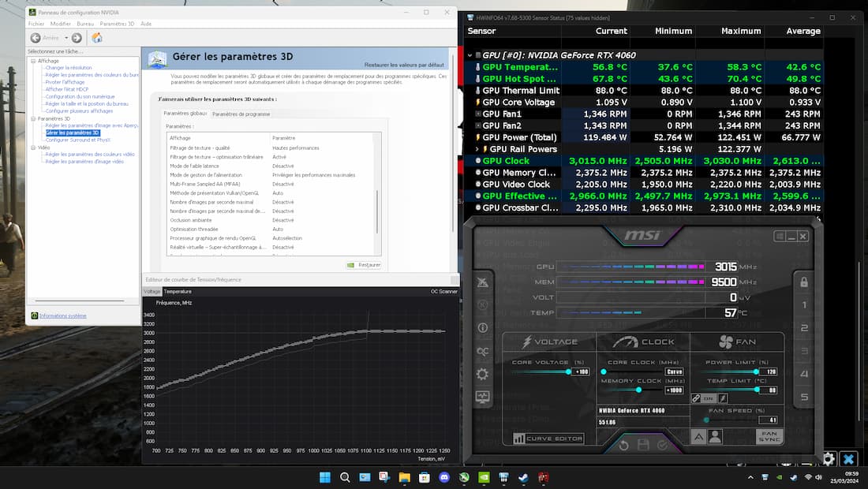Open the Paramètres 3D menu
The image size is (868, 489).
(x=117, y=24)
